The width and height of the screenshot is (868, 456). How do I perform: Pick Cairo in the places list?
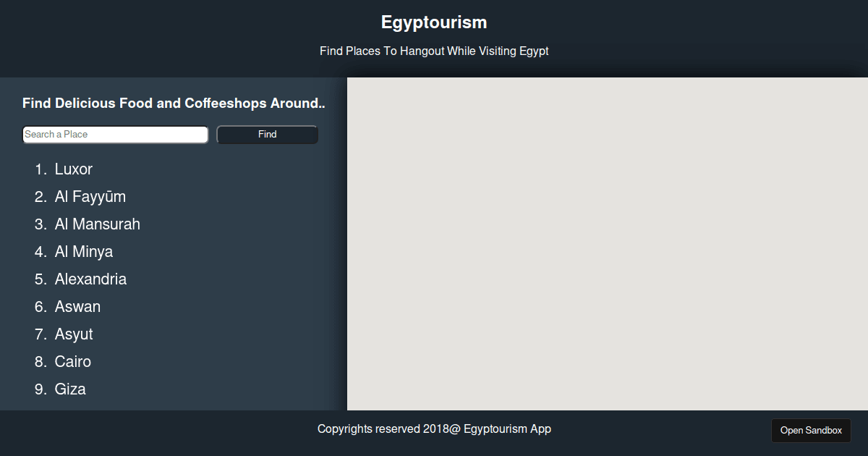tap(73, 362)
